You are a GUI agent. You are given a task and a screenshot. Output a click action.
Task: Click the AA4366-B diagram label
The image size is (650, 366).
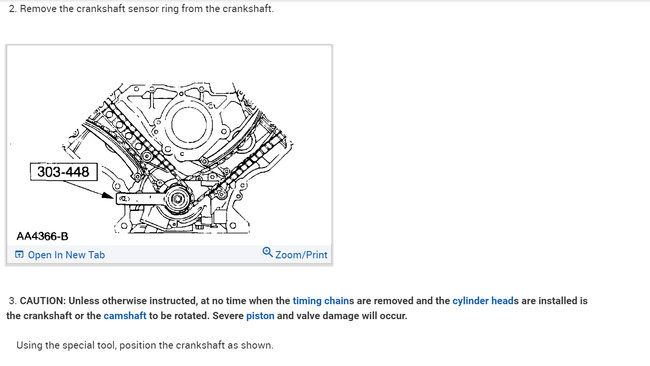[x=42, y=236]
